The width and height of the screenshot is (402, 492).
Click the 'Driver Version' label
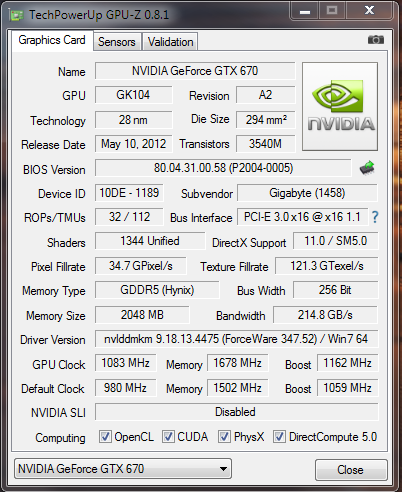[x=53, y=340]
